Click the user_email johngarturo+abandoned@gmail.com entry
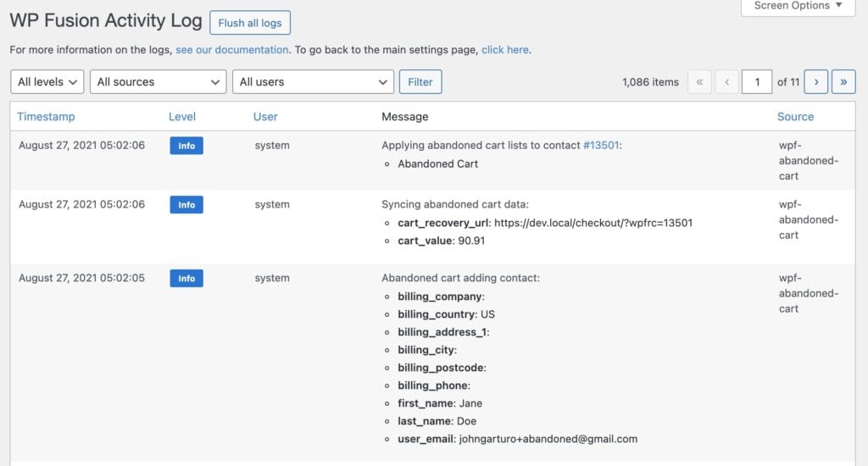The image size is (868, 466). 518,439
